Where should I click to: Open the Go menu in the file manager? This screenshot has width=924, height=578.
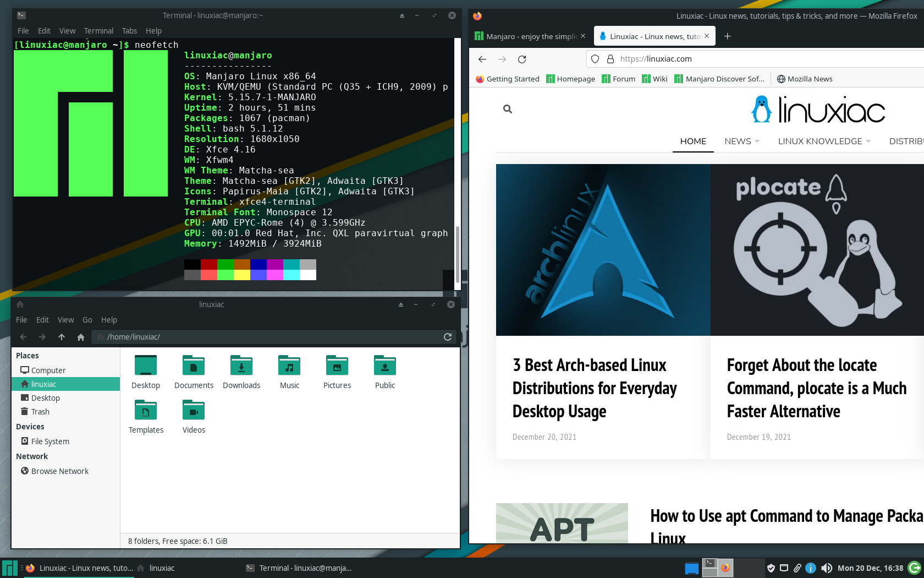[x=87, y=320]
